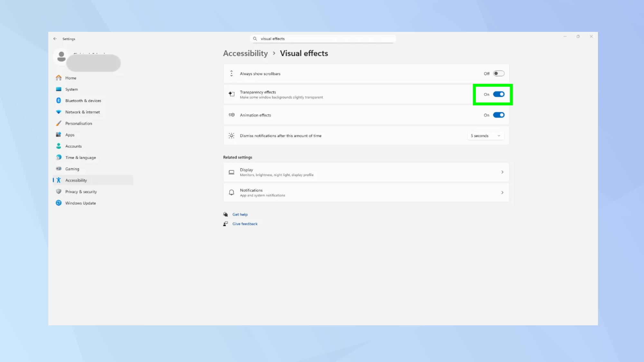Viewport: 644px width, 362px height.
Task: Disable Transparency effects
Action: (499, 94)
